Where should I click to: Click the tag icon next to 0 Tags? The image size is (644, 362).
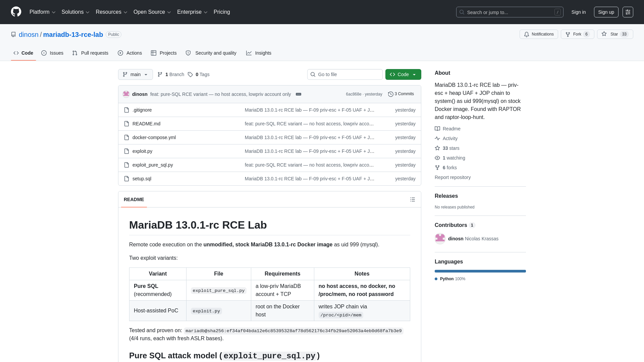coord(190,74)
